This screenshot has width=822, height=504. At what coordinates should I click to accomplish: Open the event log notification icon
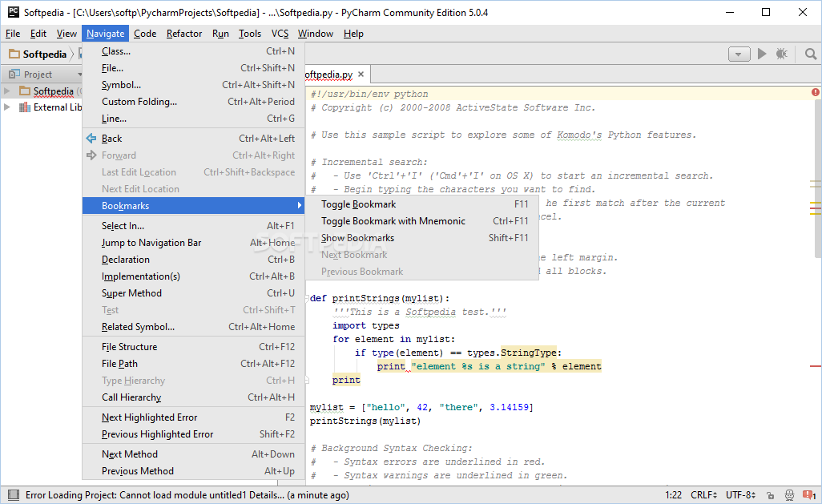click(809, 495)
